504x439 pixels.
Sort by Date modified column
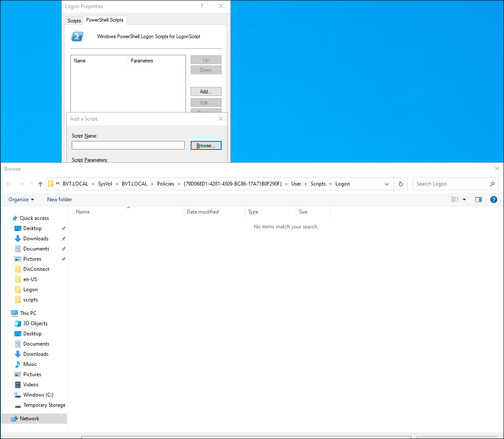pyautogui.click(x=214, y=212)
